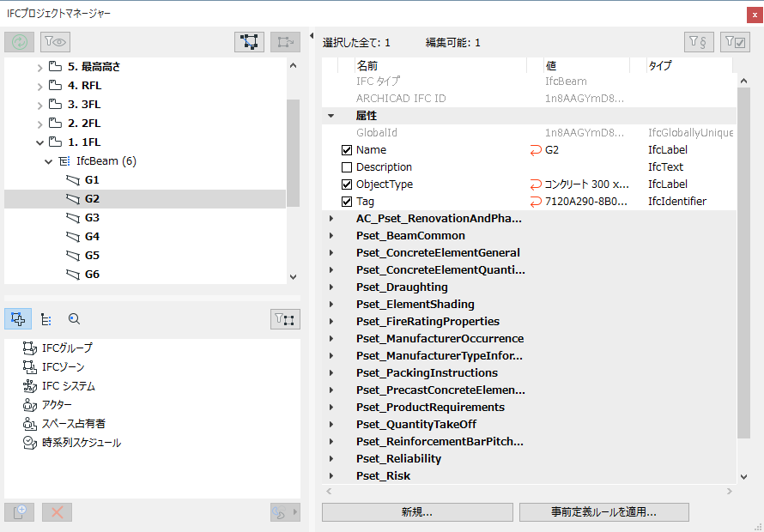Click the disabled selection transfer icon
The image size is (764, 532).
pos(286,42)
